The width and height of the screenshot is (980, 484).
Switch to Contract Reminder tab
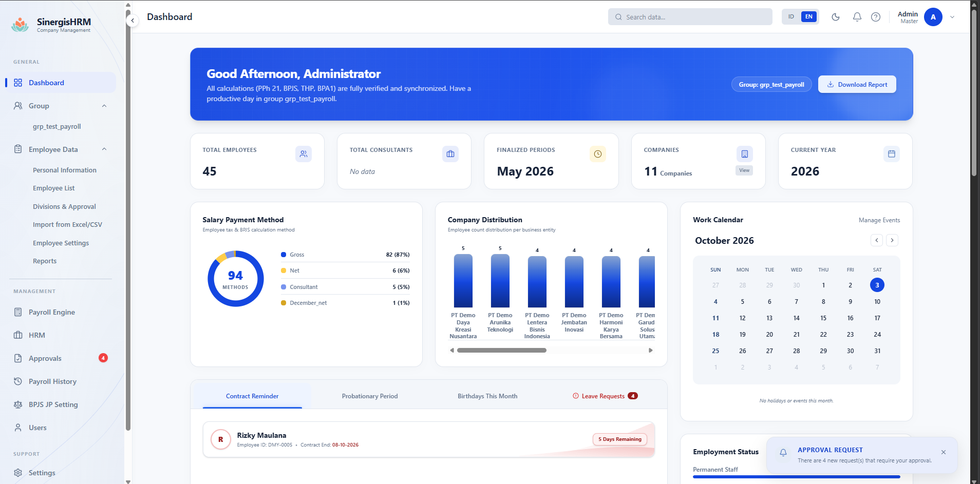(x=252, y=396)
